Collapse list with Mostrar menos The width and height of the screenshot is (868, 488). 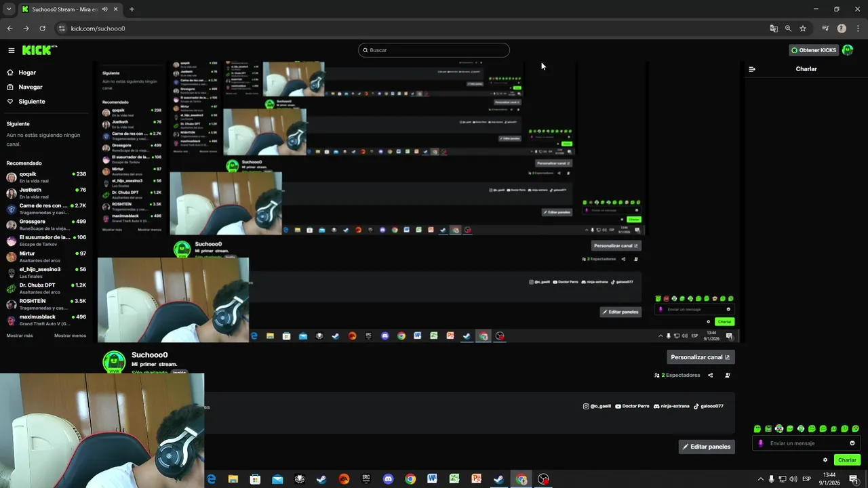tap(70, 335)
